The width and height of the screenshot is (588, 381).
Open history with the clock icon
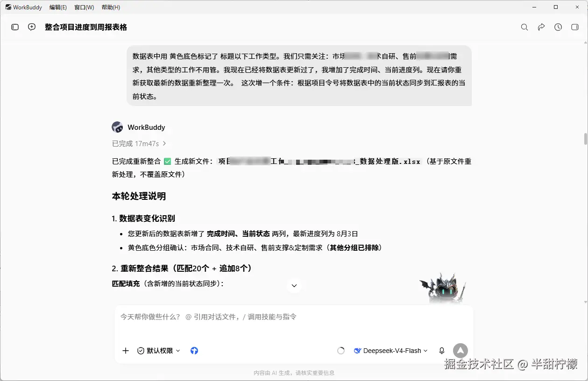coord(558,27)
